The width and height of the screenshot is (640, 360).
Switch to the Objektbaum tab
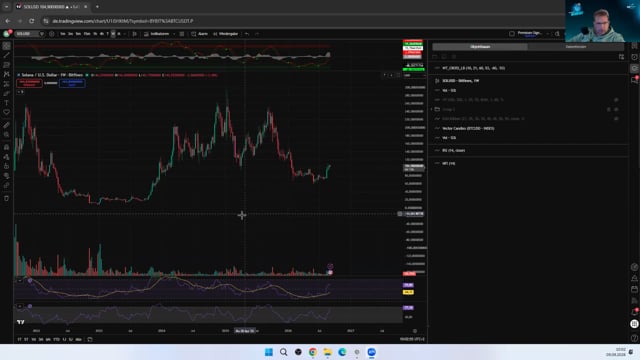tap(480, 47)
